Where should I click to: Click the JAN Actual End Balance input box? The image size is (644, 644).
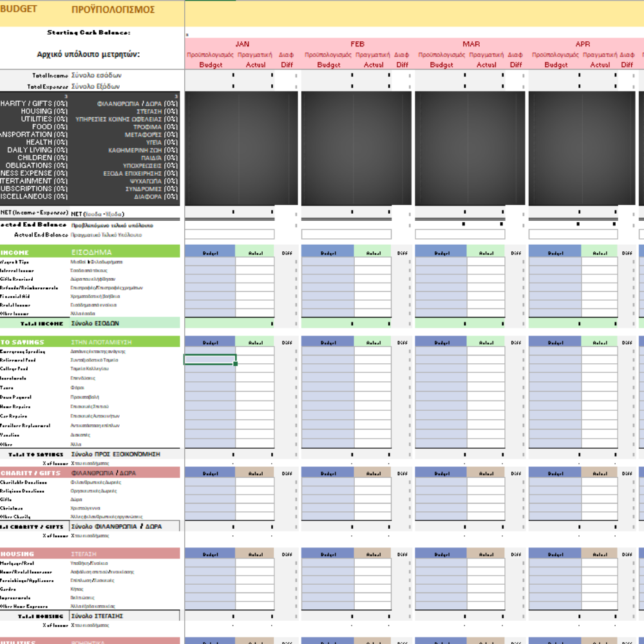coord(230,234)
